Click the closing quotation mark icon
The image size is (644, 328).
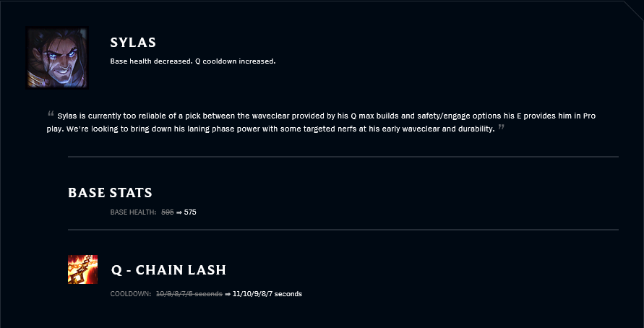[501, 127]
